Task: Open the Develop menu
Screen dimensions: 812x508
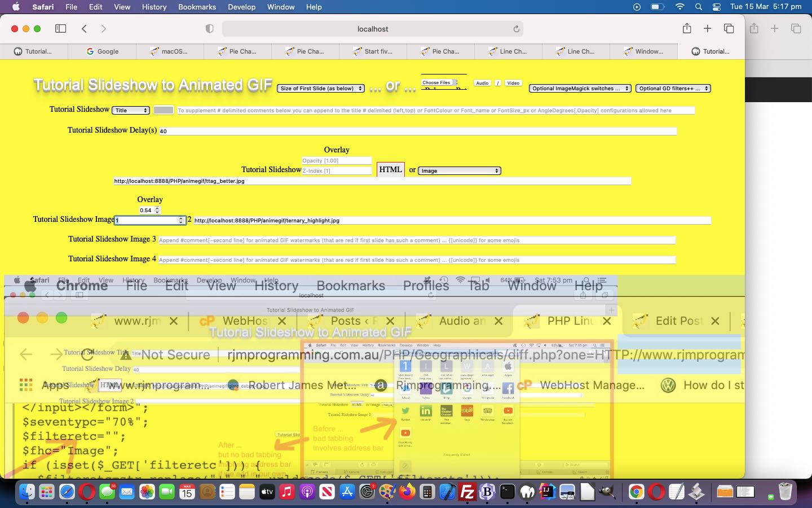Action: tap(241, 7)
